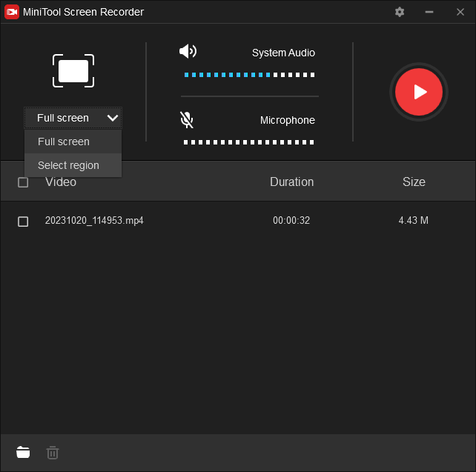Open settings via the gear icon
476x472 pixels.
[x=400, y=12]
